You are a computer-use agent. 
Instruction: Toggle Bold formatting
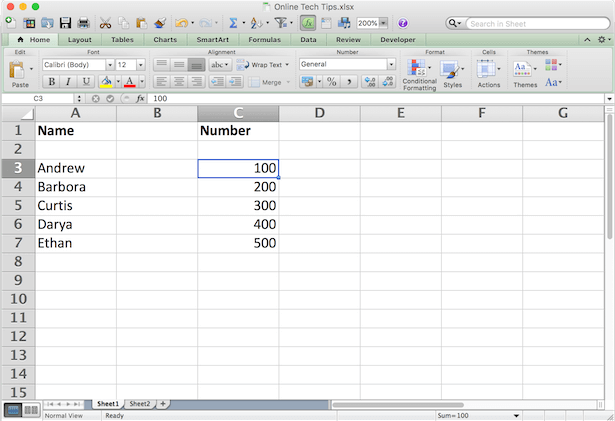tap(51, 82)
